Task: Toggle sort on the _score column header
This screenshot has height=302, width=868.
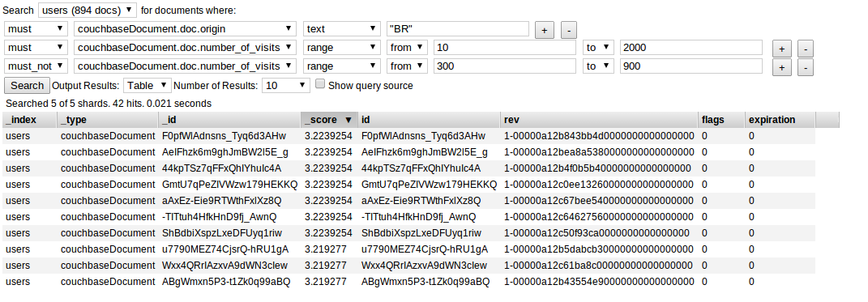Action: click(x=329, y=120)
